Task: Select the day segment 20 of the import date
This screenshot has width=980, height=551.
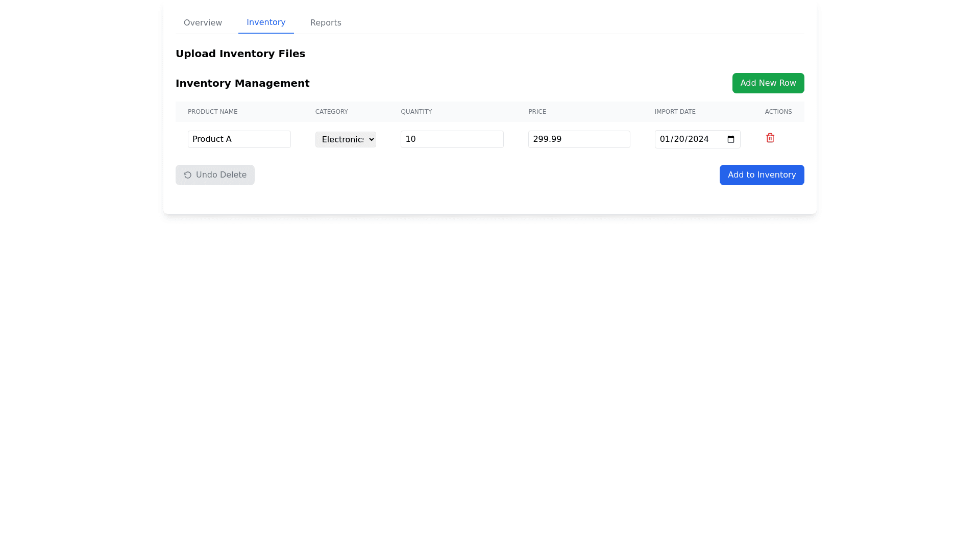Action: [679, 139]
